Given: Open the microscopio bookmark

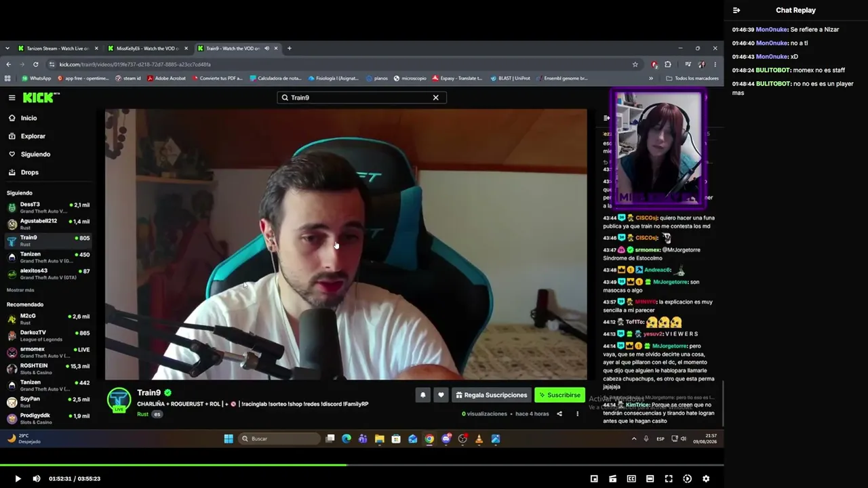Looking at the screenshot, I should (410, 78).
